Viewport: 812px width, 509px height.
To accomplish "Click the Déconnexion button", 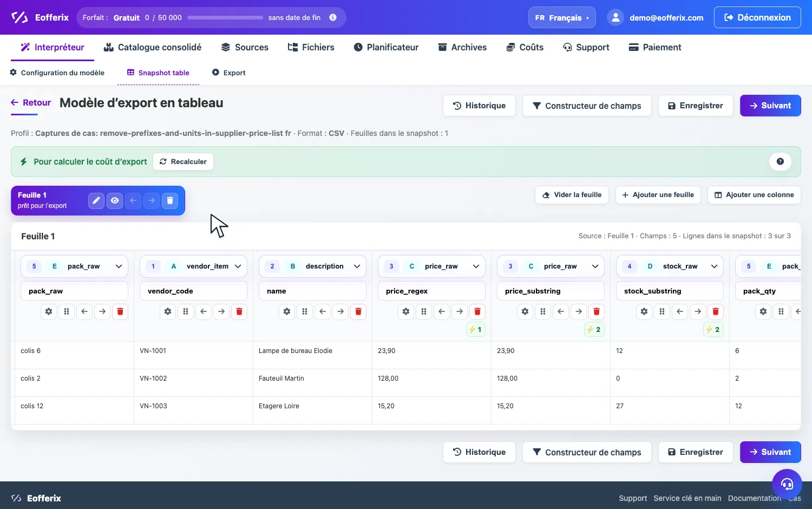I will 757,17.
